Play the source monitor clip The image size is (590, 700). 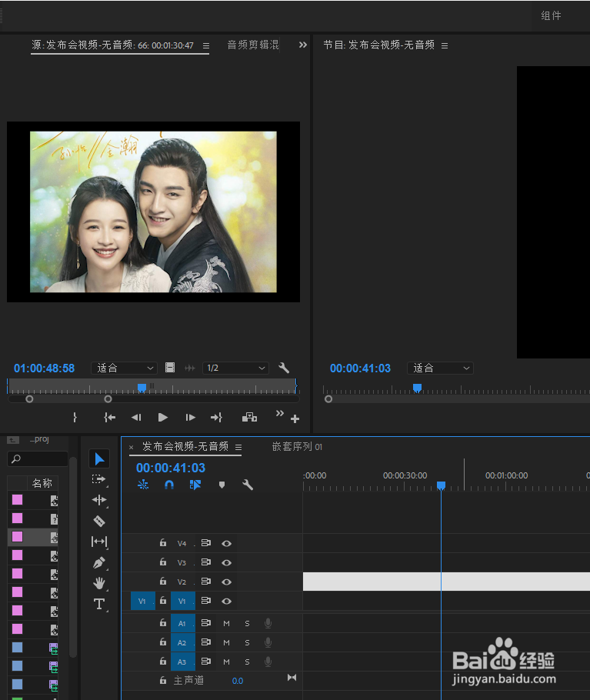coord(163,418)
